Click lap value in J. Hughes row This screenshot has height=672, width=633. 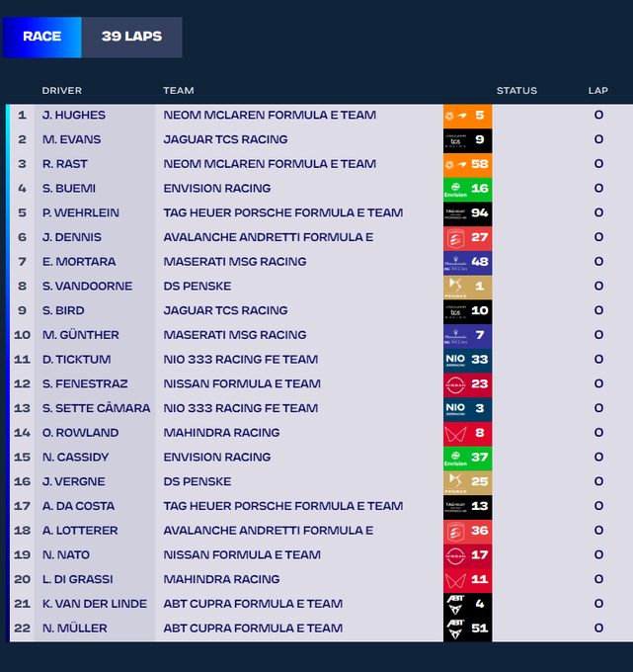tap(598, 115)
